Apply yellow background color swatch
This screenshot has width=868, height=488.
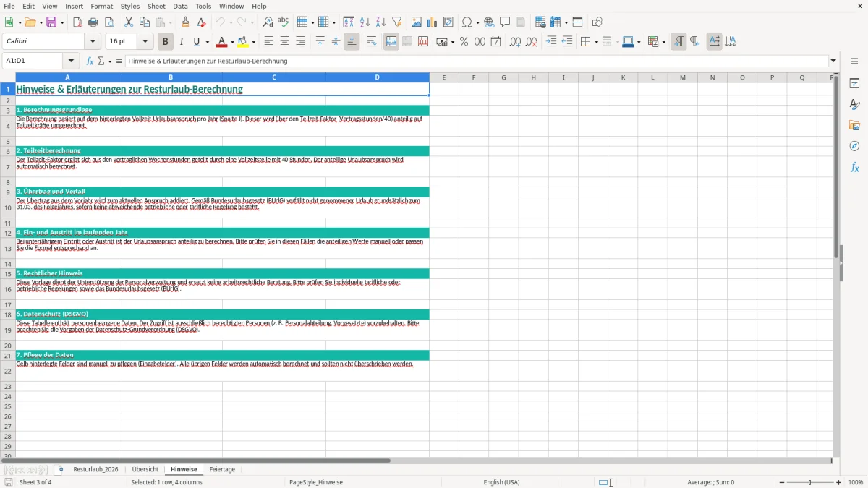[244, 42]
